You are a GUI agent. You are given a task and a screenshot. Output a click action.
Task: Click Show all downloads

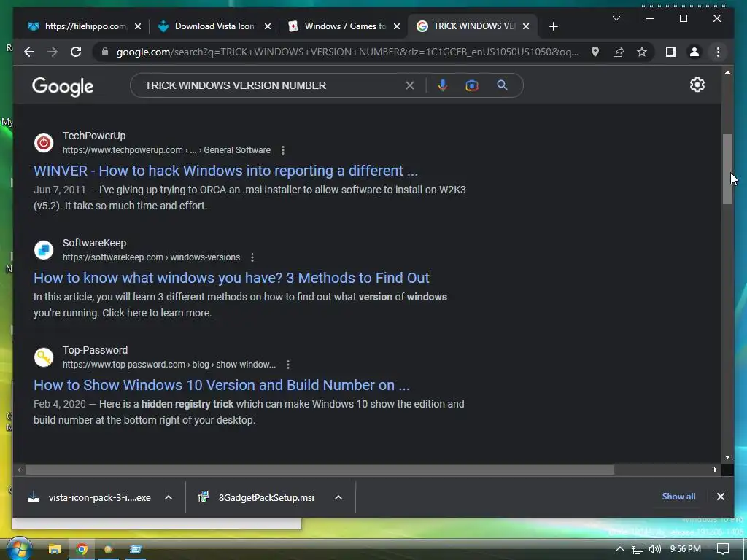pos(678,497)
